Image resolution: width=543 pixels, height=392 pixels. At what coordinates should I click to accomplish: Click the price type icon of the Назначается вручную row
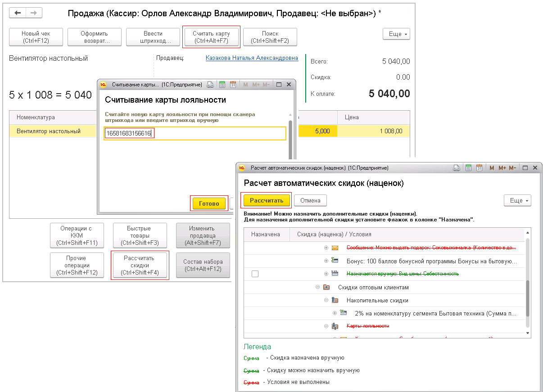point(335,274)
